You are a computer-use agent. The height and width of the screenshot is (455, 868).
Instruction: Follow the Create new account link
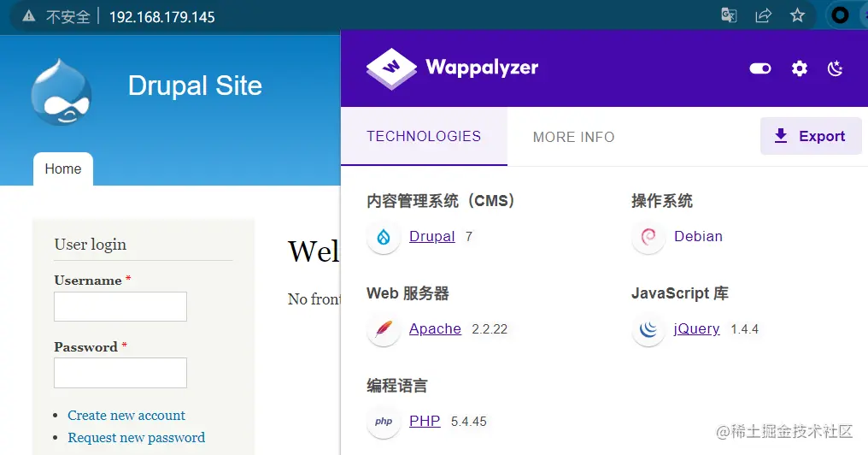[126, 415]
